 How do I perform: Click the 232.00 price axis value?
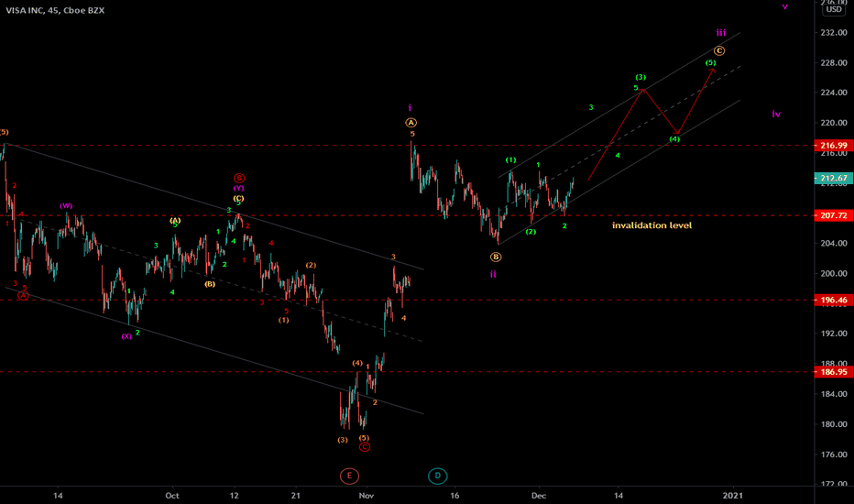834,33
